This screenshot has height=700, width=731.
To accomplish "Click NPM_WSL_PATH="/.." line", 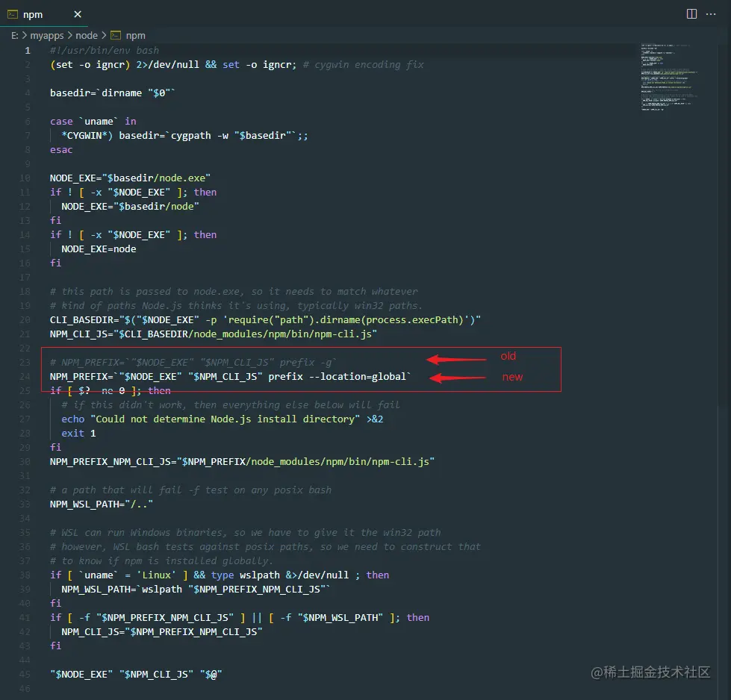I will (x=101, y=504).
